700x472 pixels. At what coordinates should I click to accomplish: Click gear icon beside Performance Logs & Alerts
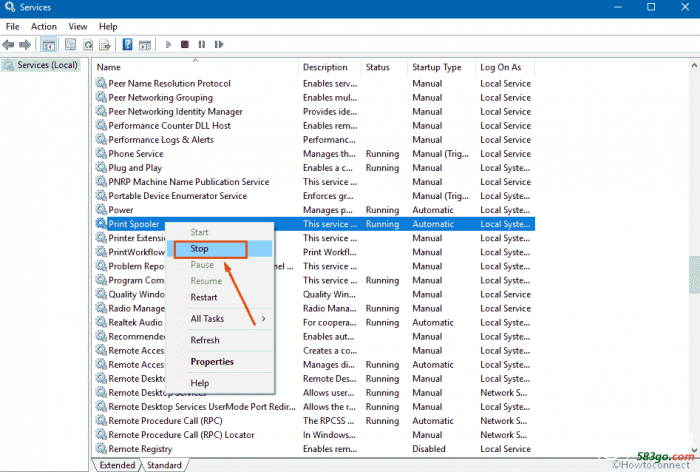pos(101,139)
